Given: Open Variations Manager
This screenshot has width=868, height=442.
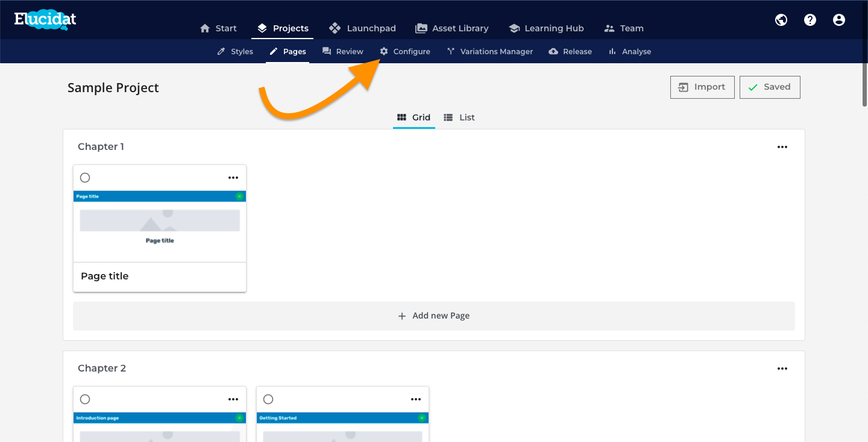Looking at the screenshot, I should [489, 52].
